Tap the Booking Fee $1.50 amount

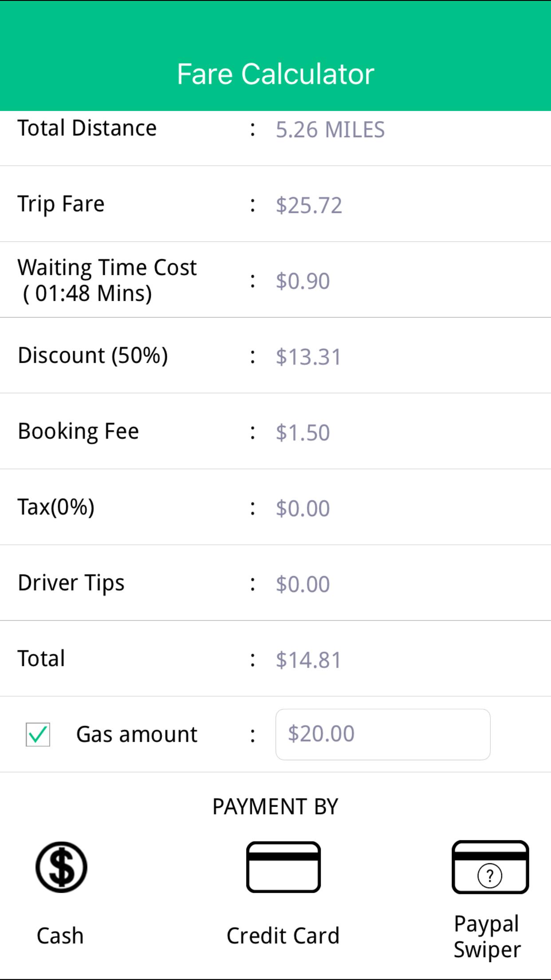coord(303,433)
